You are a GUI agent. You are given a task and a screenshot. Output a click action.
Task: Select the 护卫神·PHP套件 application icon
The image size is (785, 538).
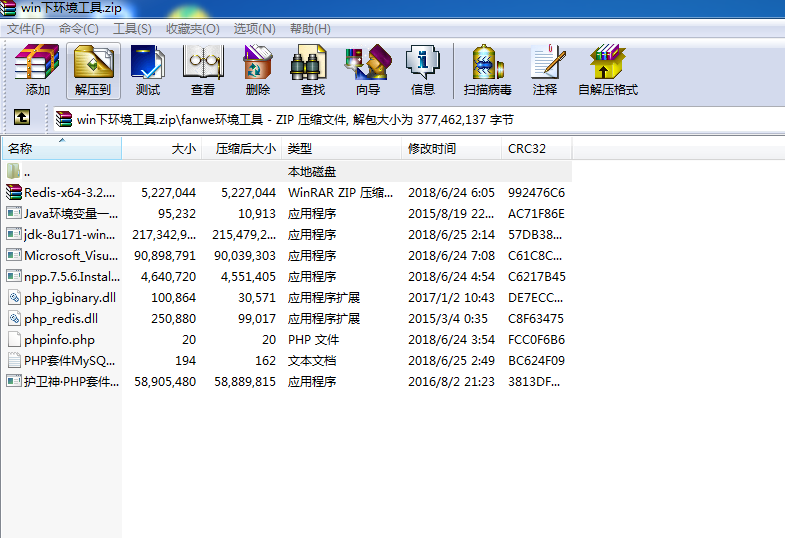pyautogui.click(x=14, y=381)
